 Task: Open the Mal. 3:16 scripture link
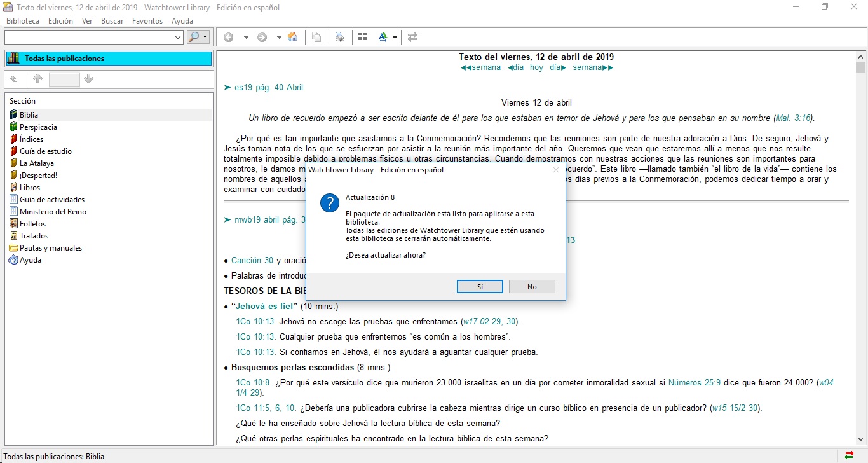pos(794,118)
